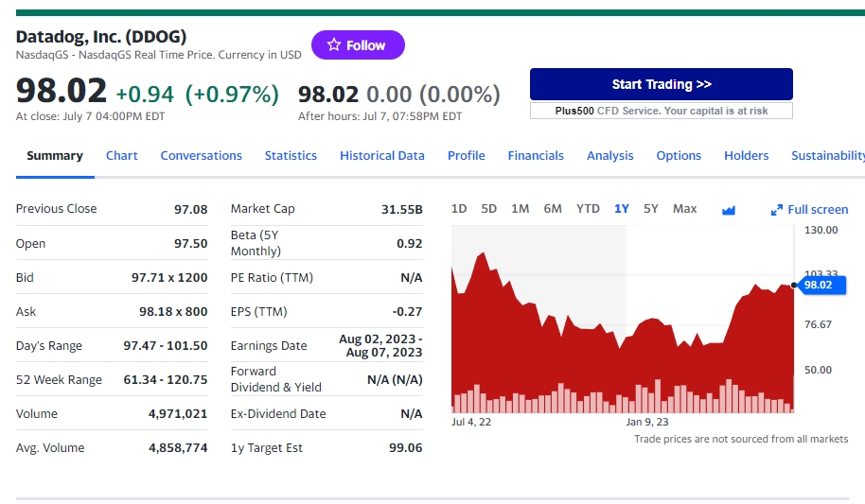Click the Start Trading button
This screenshot has height=504, width=865.
[x=662, y=84]
